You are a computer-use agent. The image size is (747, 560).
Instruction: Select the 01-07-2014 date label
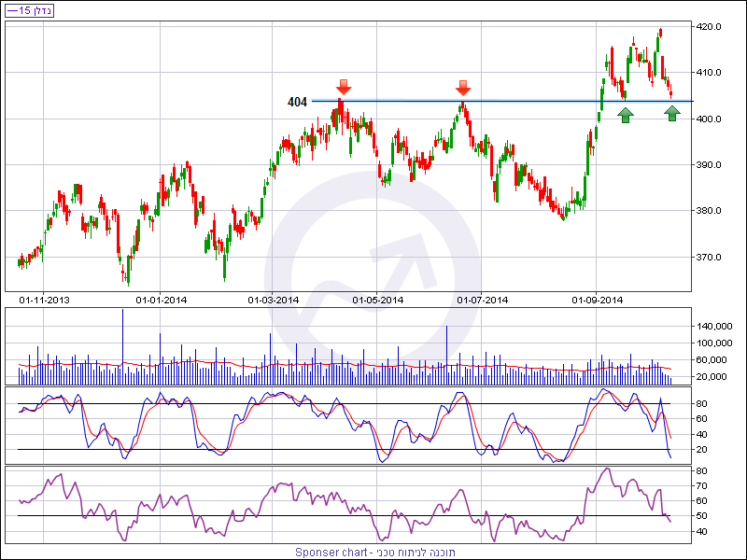pos(482,300)
